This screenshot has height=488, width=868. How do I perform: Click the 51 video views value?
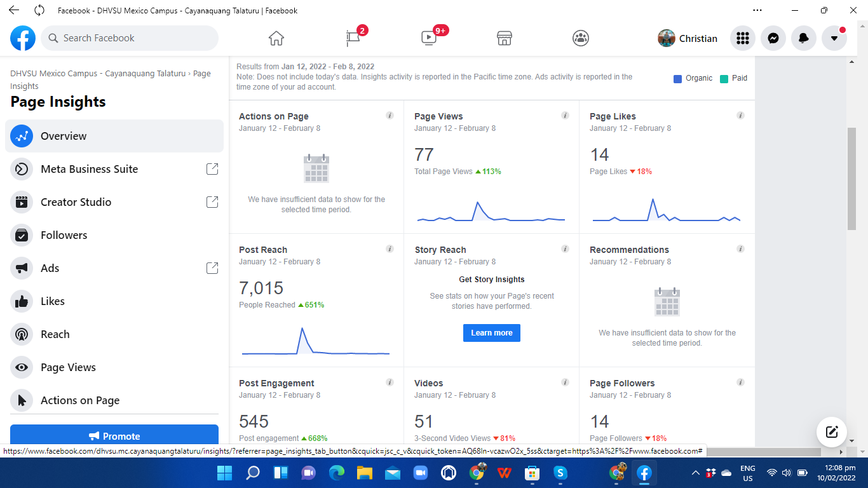424,421
